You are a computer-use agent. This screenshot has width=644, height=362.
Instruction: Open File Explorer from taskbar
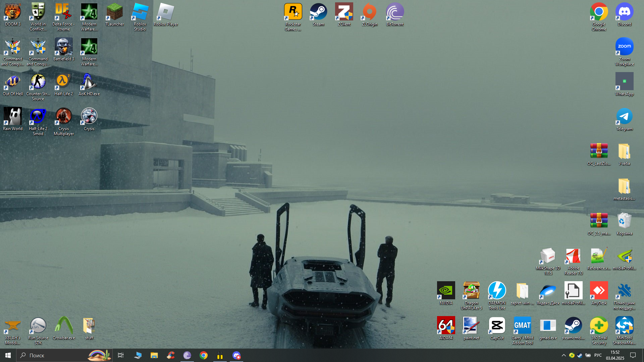tap(154, 355)
